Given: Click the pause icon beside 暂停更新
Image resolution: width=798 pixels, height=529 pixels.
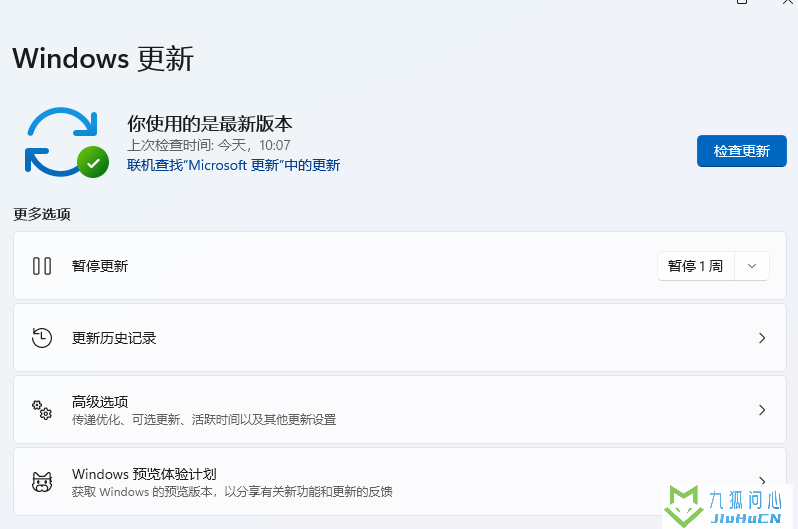Looking at the screenshot, I should (x=42, y=266).
